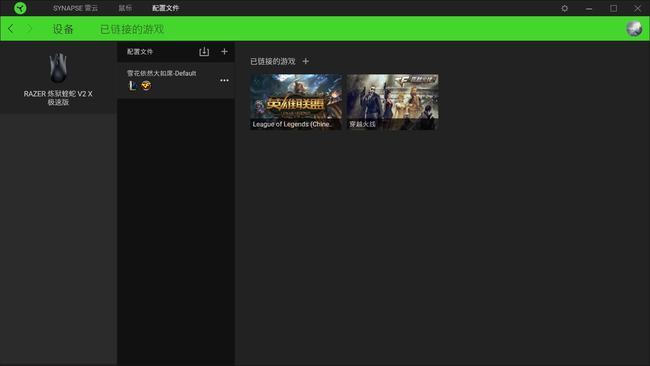Add a linked game with plus icon
Viewport: 650px width, 366px height.
point(306,61)
